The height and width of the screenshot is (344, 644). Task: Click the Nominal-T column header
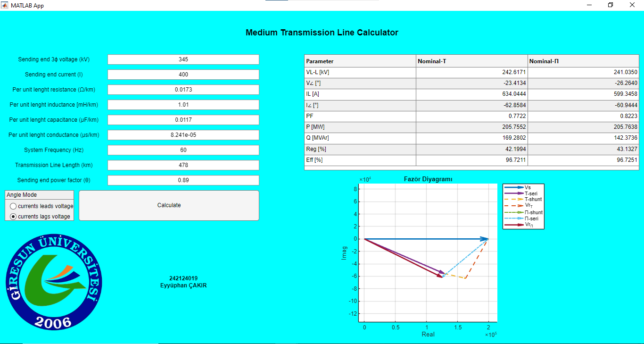[472, 61]
